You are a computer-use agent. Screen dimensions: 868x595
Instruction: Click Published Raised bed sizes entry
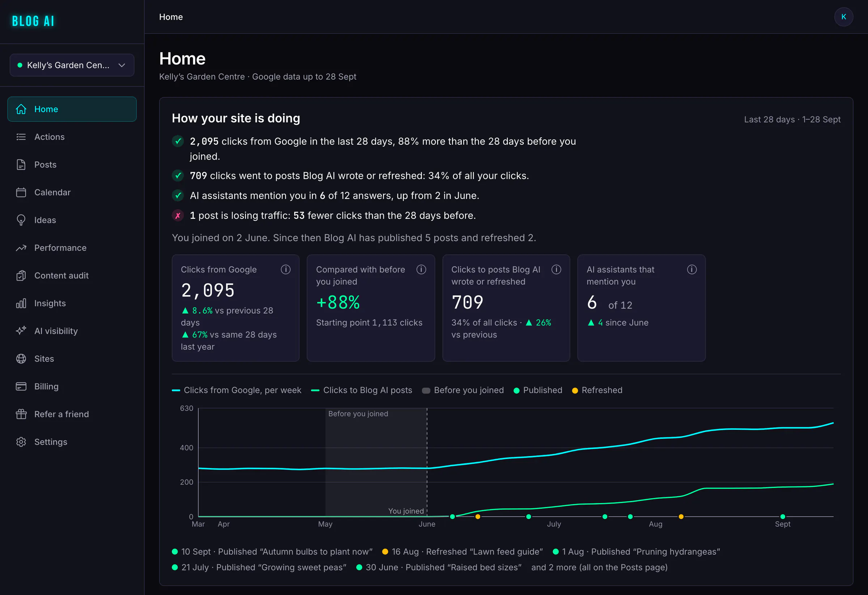pyautogui.click(x=439, y=568)
